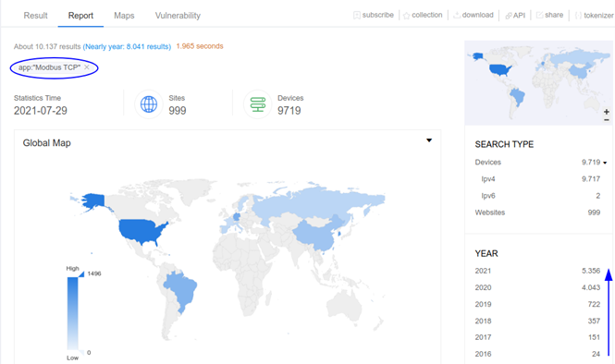This screenshot has width=615, height=364.
Task: Switch to the Maps tab
Action: pyautogui.click(x=124, y=16)
